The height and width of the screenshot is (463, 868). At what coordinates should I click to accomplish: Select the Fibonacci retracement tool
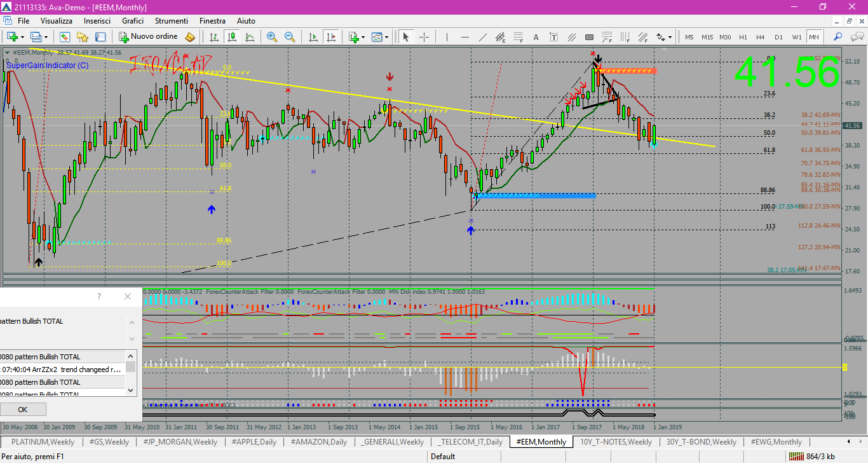pyautogui.click(x=518, y=37)
